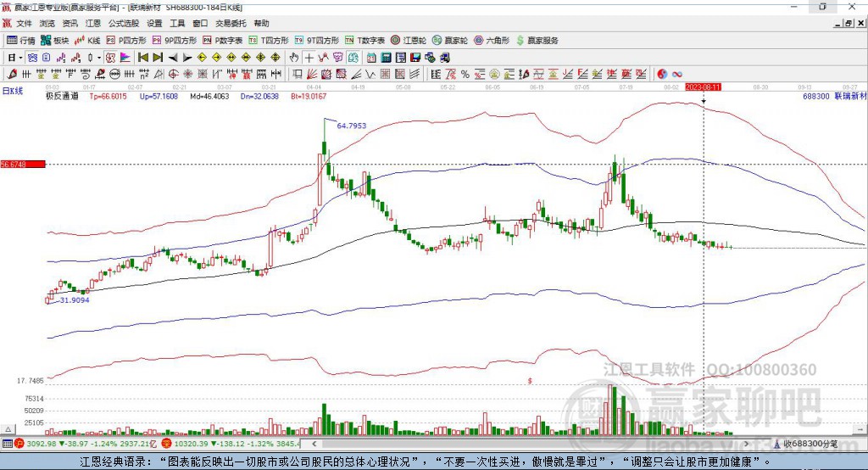Open 赢家服务 with dollar icon
Screen dimensions: 868x470
(x=537, y=41)
